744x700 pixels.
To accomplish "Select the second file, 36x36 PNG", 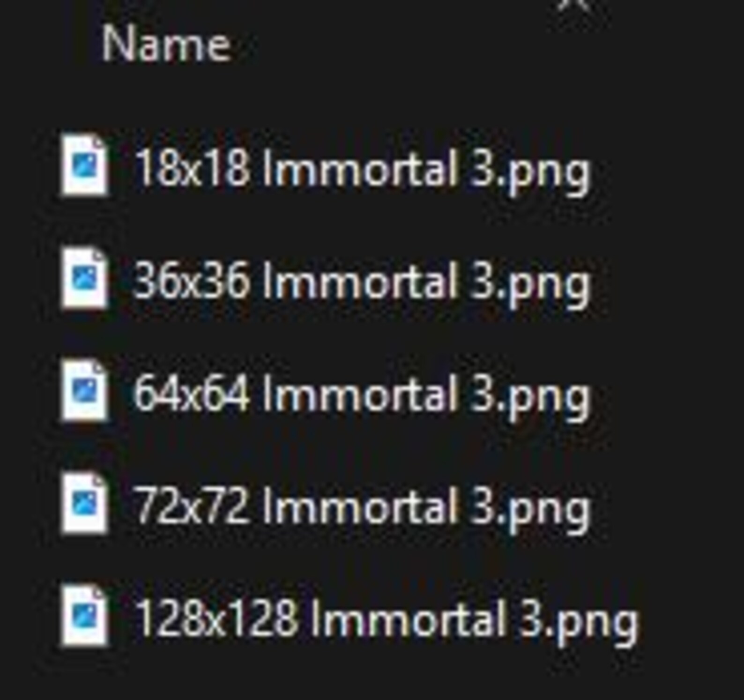I will coord(362,283).
